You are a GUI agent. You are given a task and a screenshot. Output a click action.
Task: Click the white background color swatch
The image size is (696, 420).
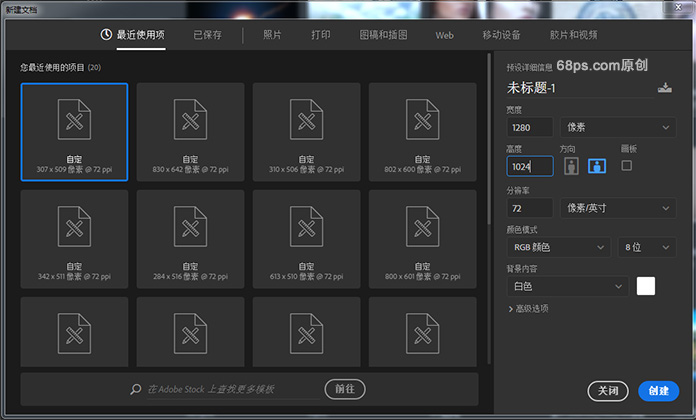point(646,286)
